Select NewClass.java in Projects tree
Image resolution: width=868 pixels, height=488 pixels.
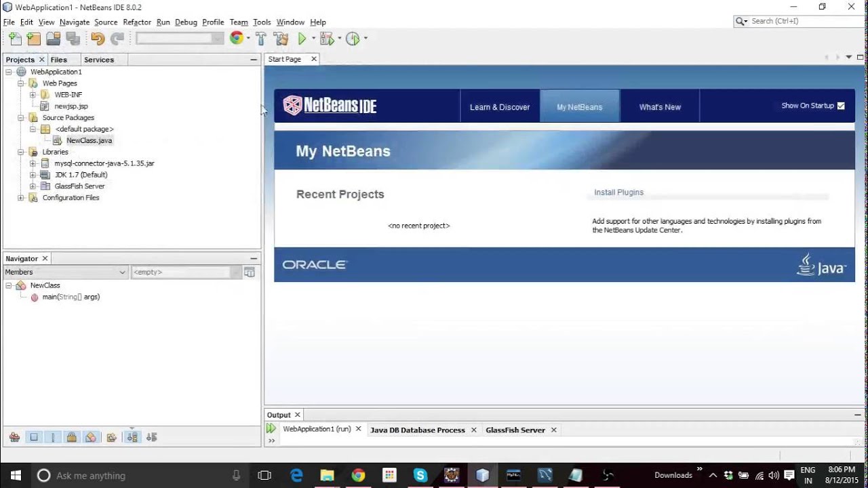89,140
